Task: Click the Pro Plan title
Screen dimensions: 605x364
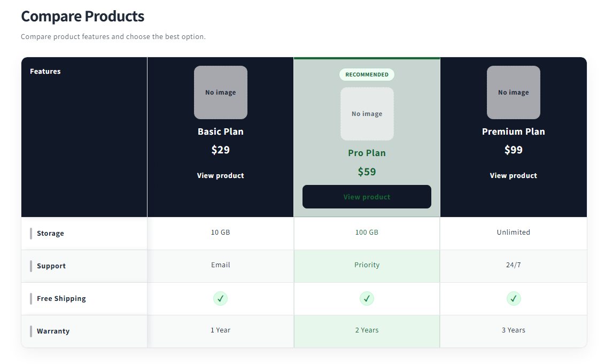Action: [367, 153]
